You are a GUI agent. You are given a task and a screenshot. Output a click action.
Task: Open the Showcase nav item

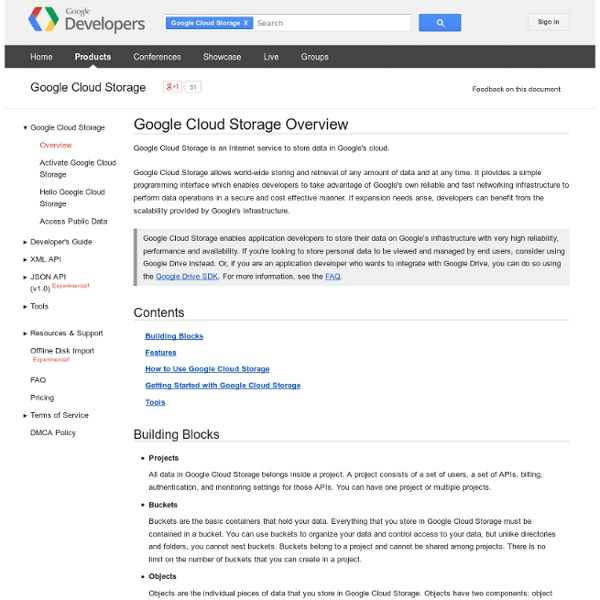222,57
